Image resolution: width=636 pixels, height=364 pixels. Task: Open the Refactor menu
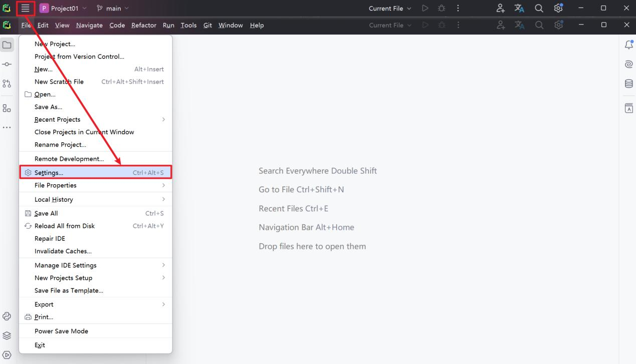point(144,25)
